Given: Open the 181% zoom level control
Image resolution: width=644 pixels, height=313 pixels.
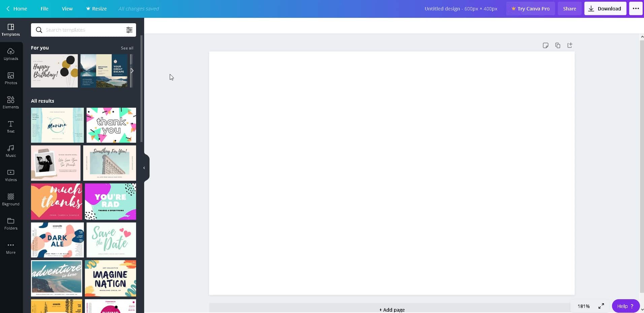Looking at the screenshot, I should [x=584, y=306].
